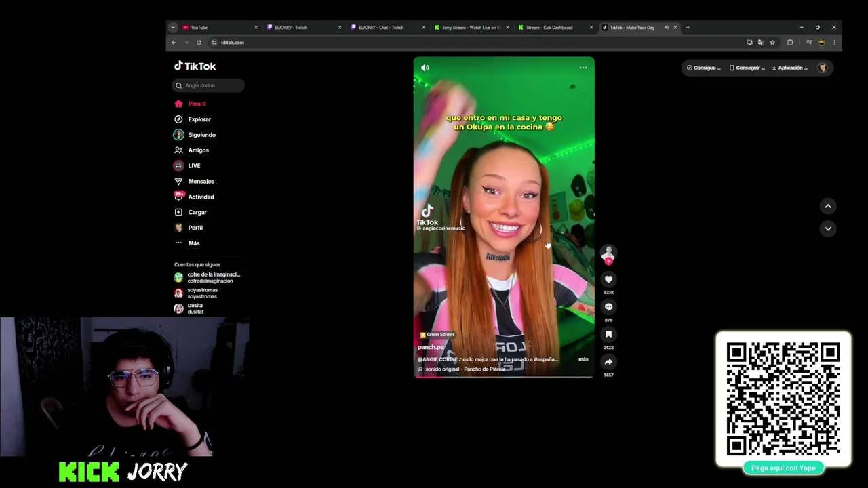Screen dimensions: 868x488
Task: Mute the video with speaker icon
Action: click(x=425, y=68)
